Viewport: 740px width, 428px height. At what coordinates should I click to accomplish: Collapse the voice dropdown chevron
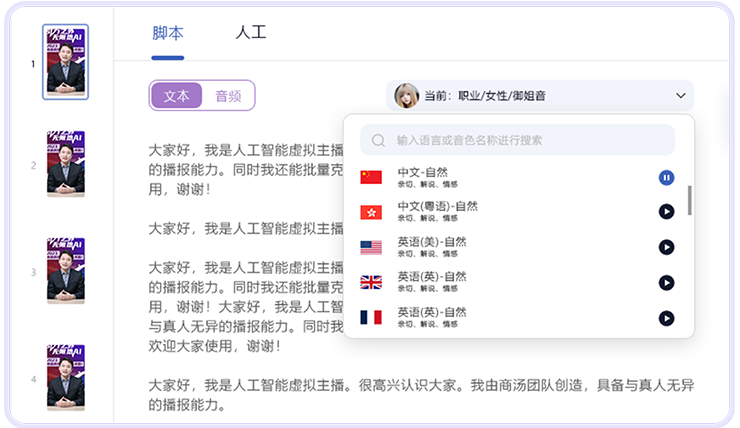(x=681, y=96)
